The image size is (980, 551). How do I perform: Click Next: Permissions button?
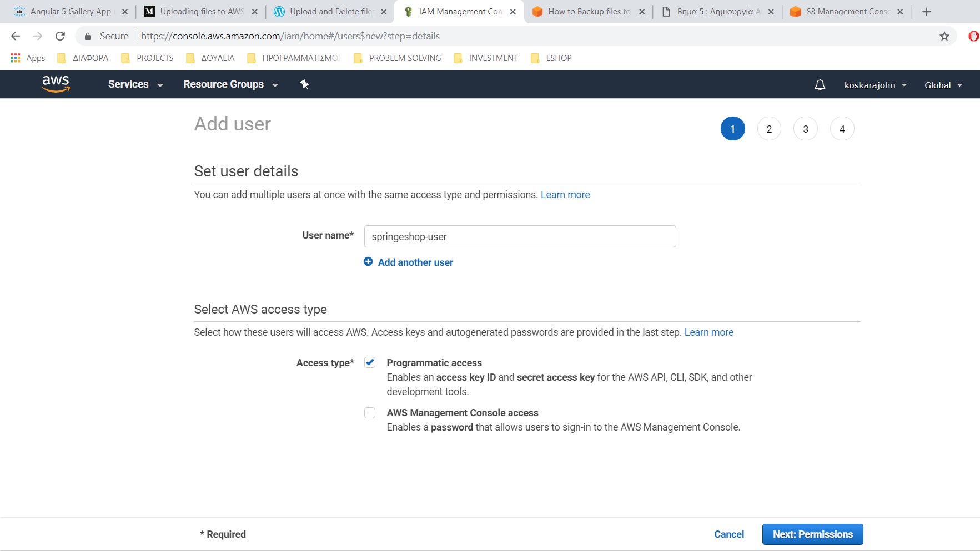coord(812,534)
